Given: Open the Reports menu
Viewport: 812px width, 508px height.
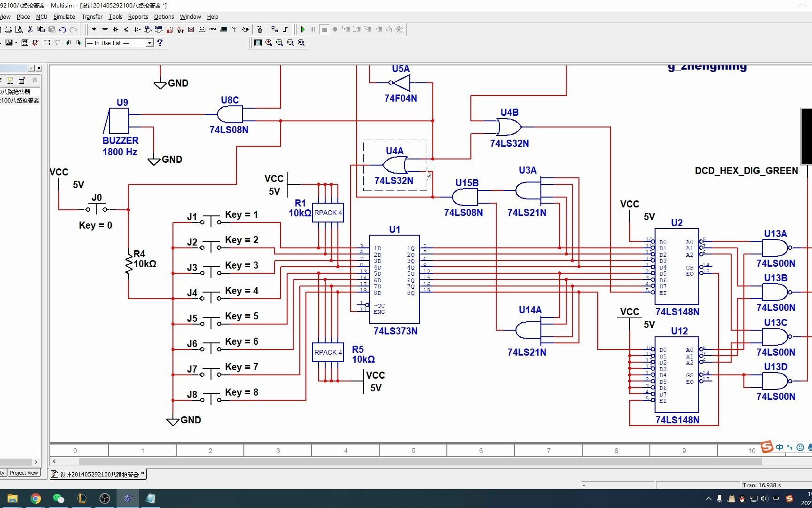Looking at the screenshot, I should tap(138, 16).
